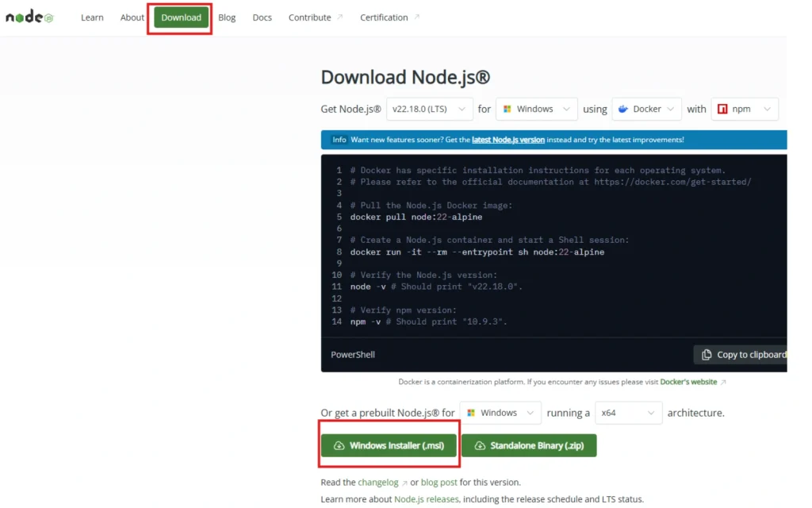Viewport: 812px width, 508px height.
Task: Open the About nav item
Action: [132, 17]
